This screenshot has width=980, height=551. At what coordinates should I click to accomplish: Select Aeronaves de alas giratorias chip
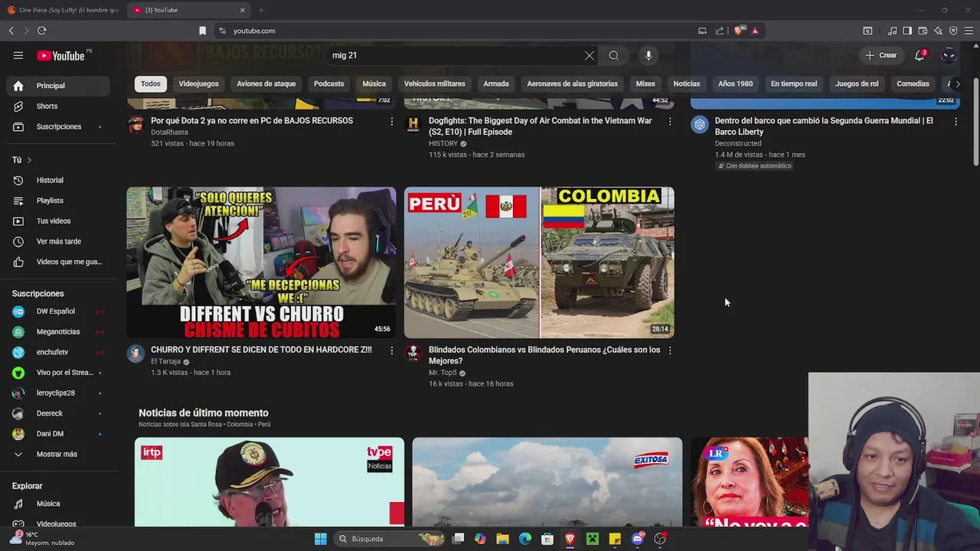573,83
